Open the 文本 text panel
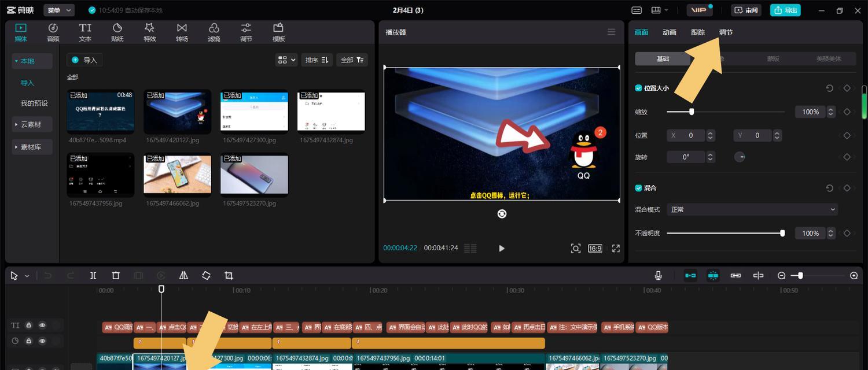 pyautogui.click(x=85, y=32)
